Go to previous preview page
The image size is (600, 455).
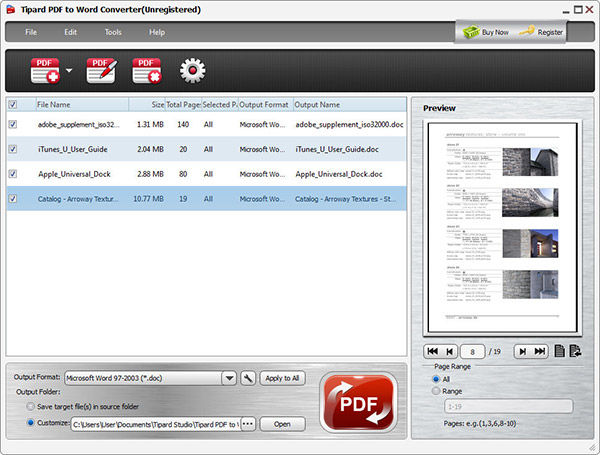[x=450, y=351]
